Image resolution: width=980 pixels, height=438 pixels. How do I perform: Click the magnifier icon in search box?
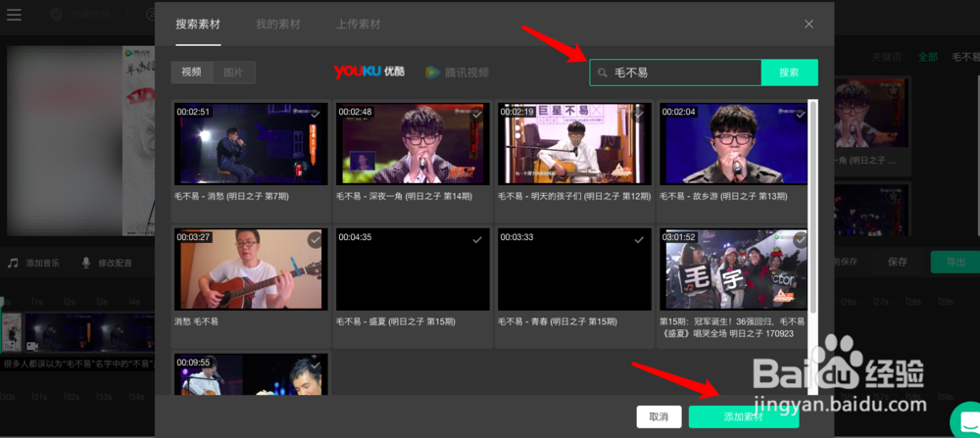click(603, 73)
